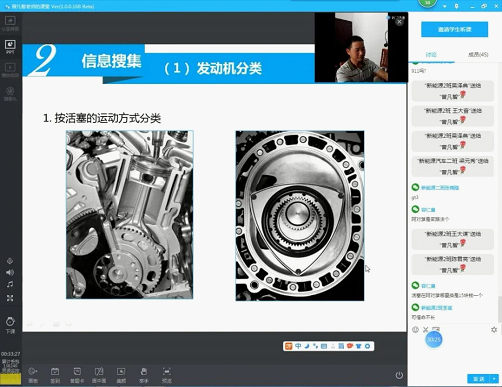Image resolution: width=502 pixels, height=387 pixels.
Task: Toggle the speaker volume icon
Action: tap(10, 272)
